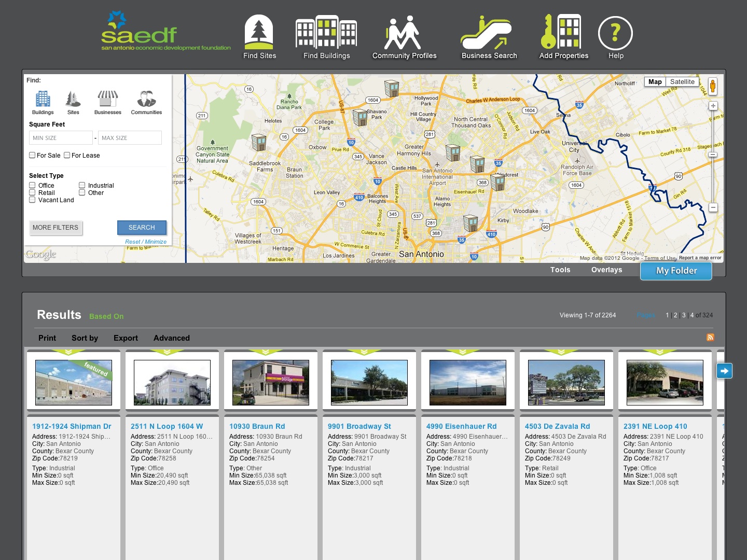The width and height of the screenshot is (747, 560).
Task: Expand the 10930 Braun Rd card chevron
Action: coord(266,352)
